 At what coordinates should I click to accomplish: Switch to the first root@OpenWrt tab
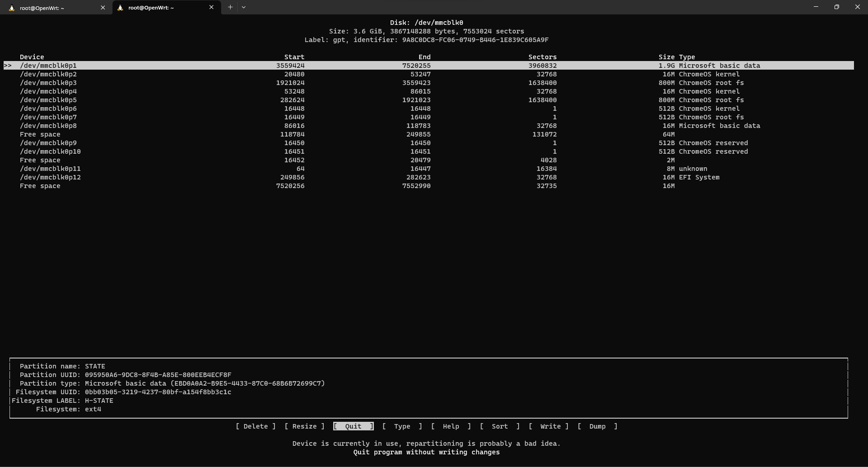click(56, 7)
